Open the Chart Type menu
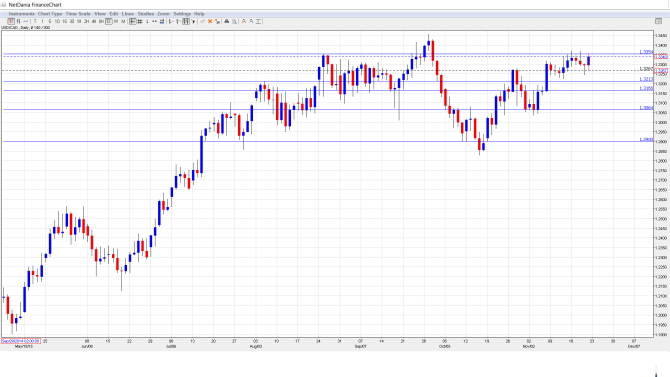The width and height of the screenshot is (670, 377). point(50,14)
